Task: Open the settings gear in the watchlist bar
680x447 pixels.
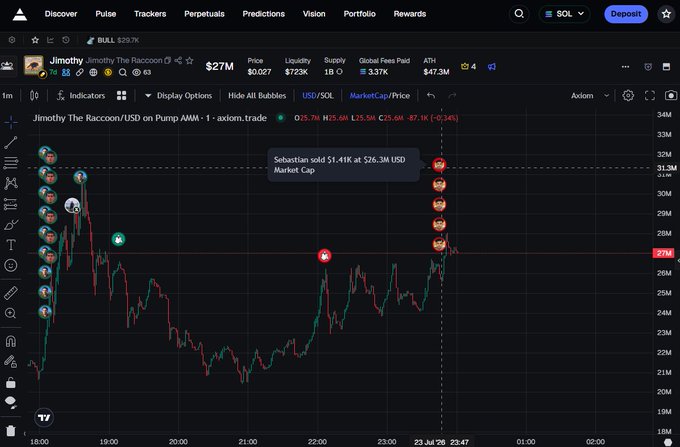Action: pyautogui.click(x=12, y=40)
